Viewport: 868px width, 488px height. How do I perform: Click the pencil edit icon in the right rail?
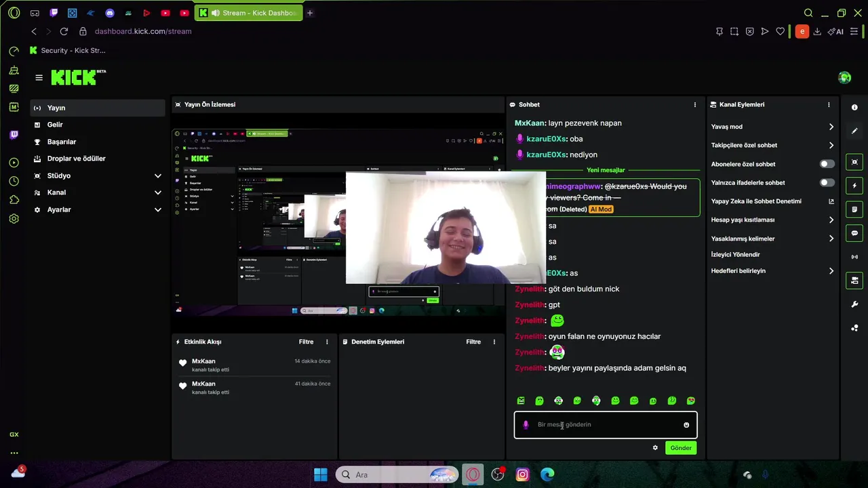854,131
